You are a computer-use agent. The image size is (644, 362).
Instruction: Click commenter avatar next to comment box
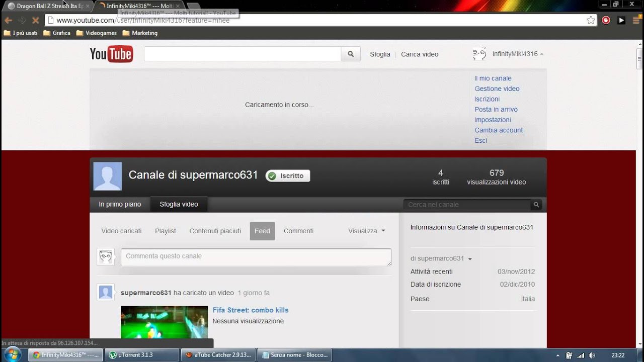pyautogui.click(x=106, y=257)
